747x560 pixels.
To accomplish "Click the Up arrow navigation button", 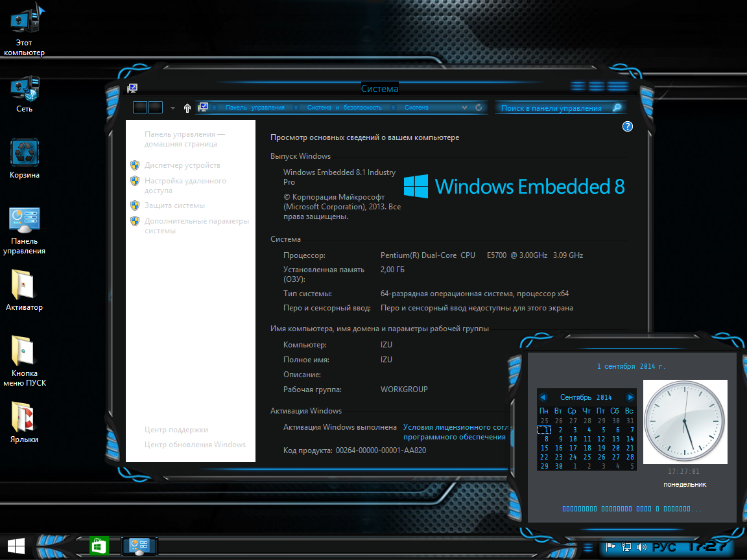I will 187,108.
